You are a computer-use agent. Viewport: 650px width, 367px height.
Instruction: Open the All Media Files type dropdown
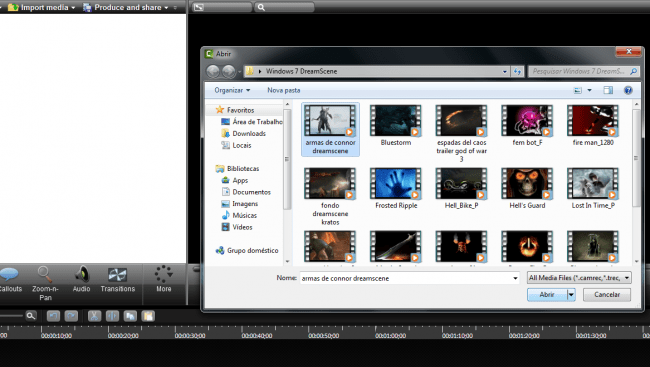579,278
